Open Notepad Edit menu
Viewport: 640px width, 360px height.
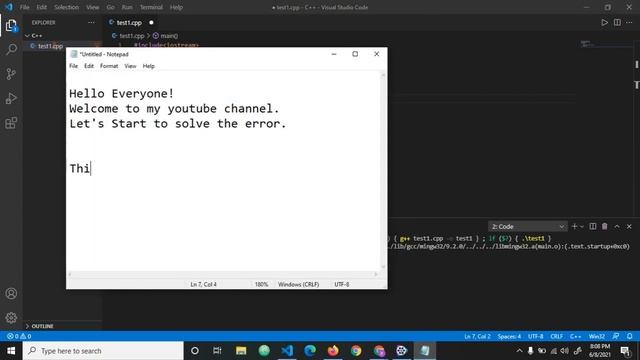[x=89, y=66]
